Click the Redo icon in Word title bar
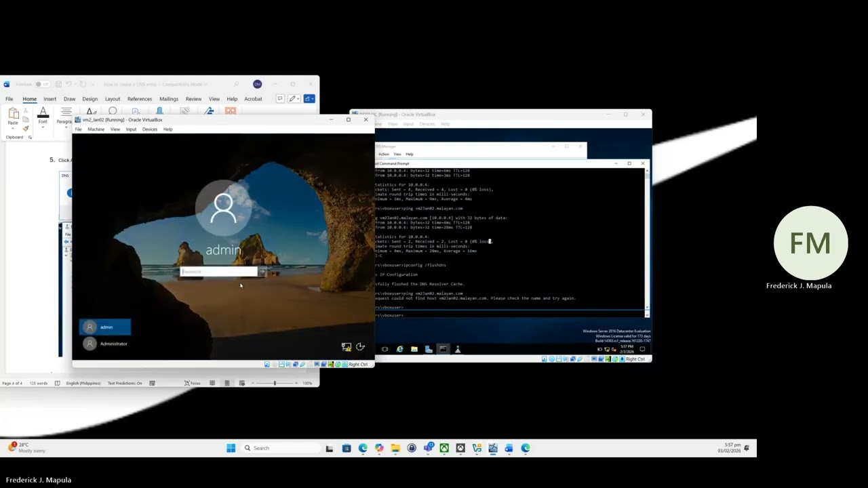The height and width of the screenshot is (488, 868). 82,84
